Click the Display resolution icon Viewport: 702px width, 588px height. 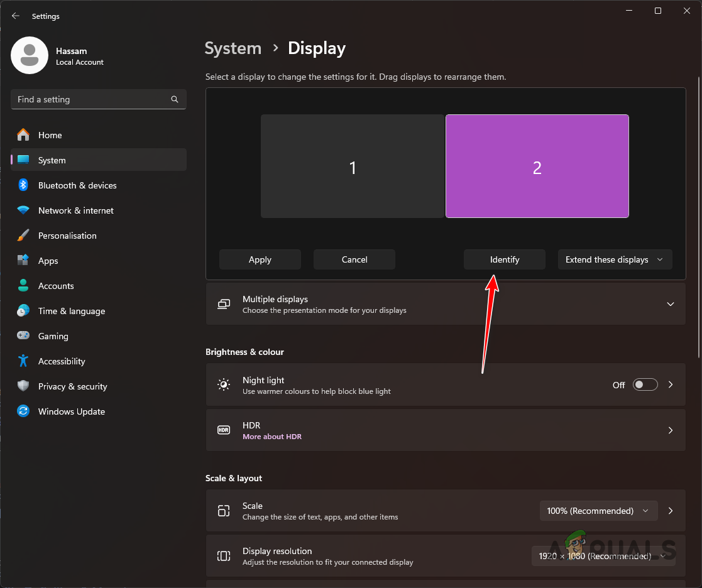pyautogui.click(x=224, y=555)
